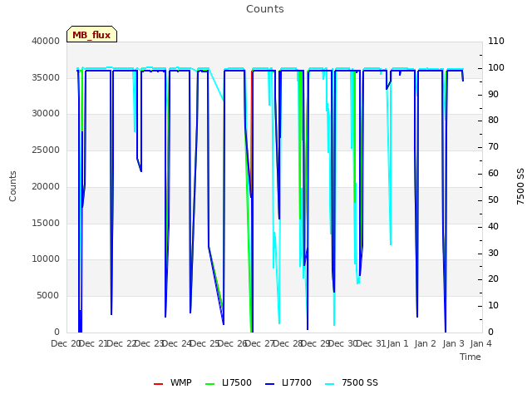Click the 'Dec 25' date label
Viewport: 532px width, 399px height.
[204, 343]
